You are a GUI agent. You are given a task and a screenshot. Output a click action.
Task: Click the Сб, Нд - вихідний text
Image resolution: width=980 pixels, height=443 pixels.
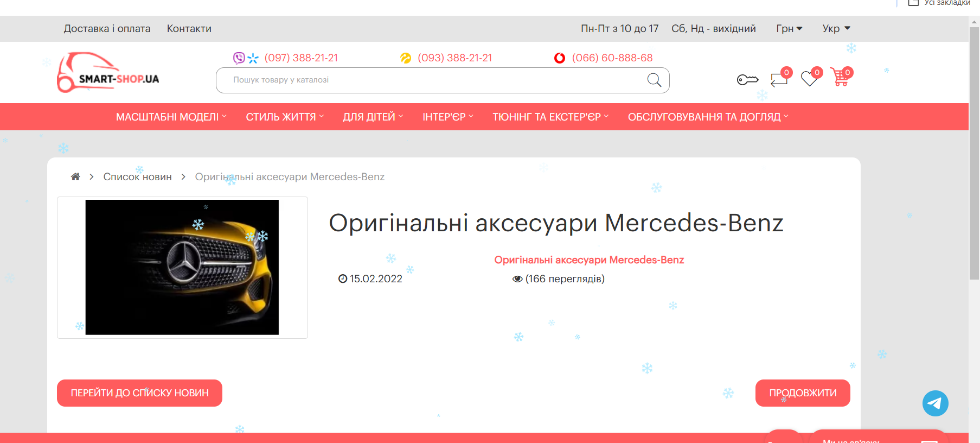coord(714,29)
